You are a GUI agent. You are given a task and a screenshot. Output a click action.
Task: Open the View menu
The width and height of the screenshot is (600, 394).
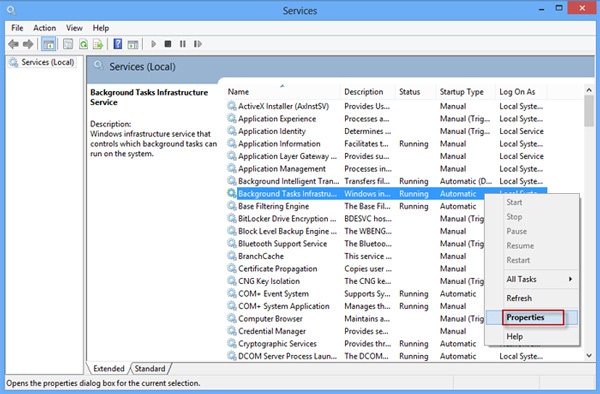[74, 28]
